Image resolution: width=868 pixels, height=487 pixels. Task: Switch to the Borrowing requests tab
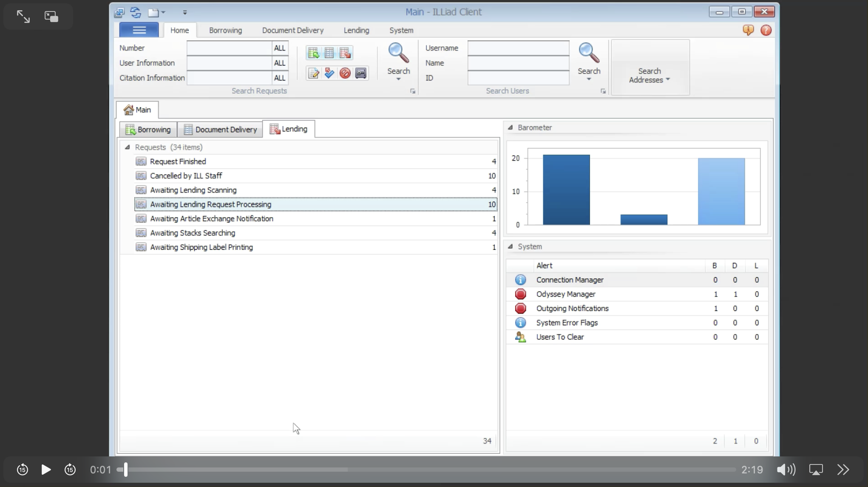click(148, 129)
